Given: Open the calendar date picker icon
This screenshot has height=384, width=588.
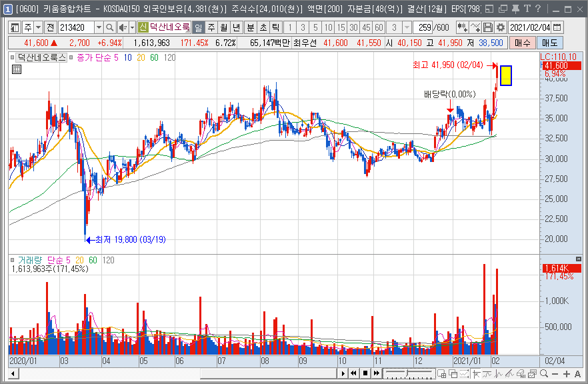Looking at the screenshot, I should pos(557,27).
